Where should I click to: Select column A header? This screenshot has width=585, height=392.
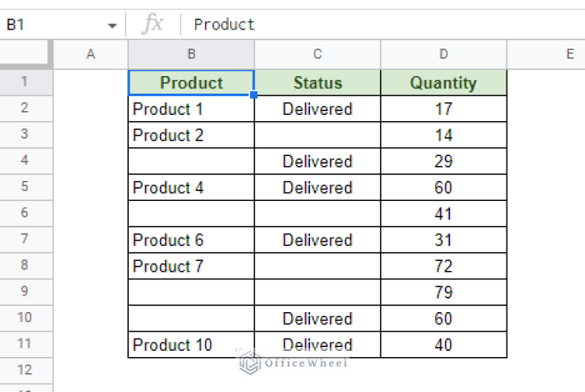[91, 54]
